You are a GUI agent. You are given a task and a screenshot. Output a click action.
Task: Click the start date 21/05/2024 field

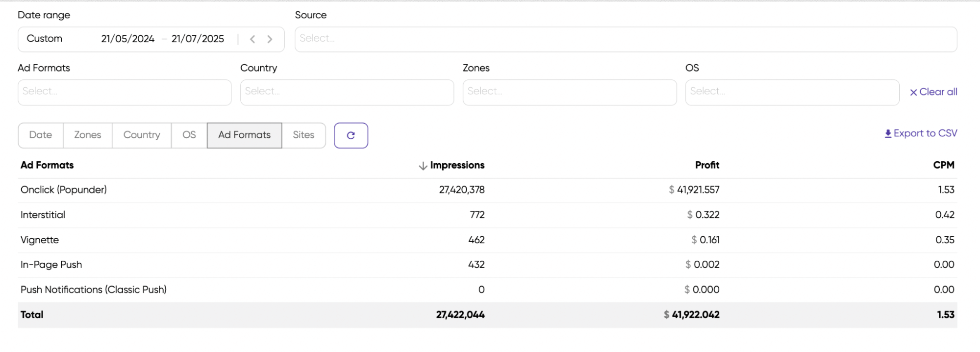point(128,39)
